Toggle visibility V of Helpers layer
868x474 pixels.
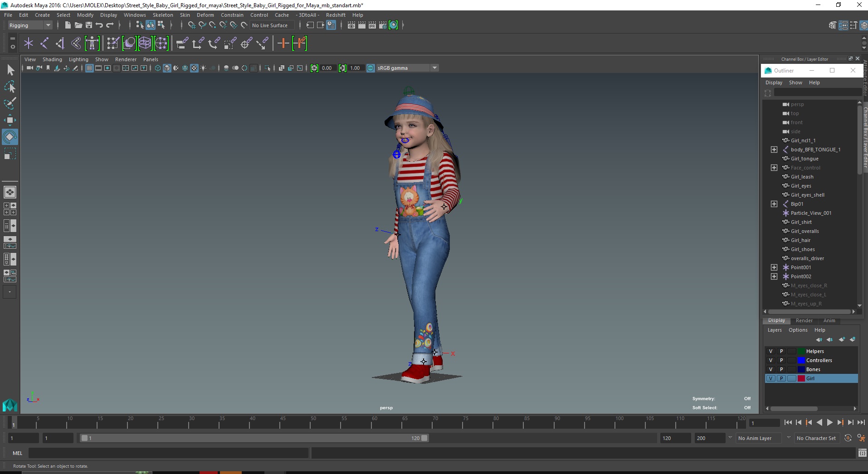[x=770, y=351]
